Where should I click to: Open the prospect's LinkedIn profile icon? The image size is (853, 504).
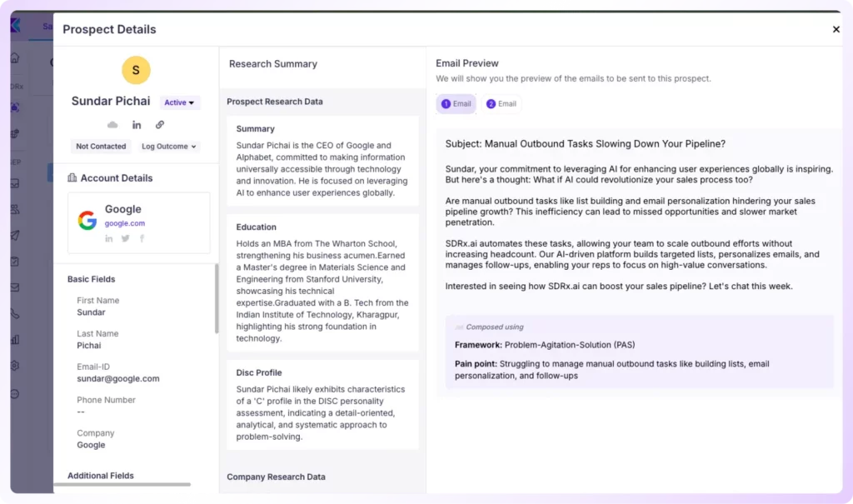click(x=137, y=125)
